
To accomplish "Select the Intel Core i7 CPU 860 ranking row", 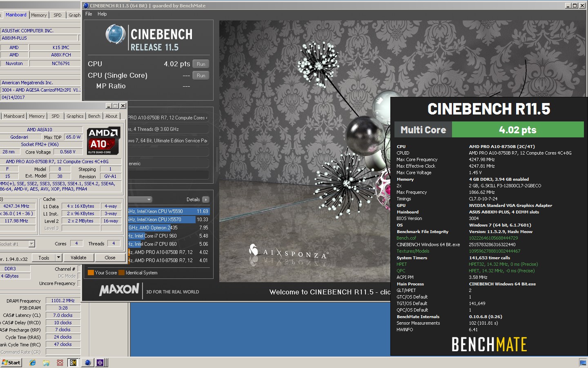I will point(168,244).
